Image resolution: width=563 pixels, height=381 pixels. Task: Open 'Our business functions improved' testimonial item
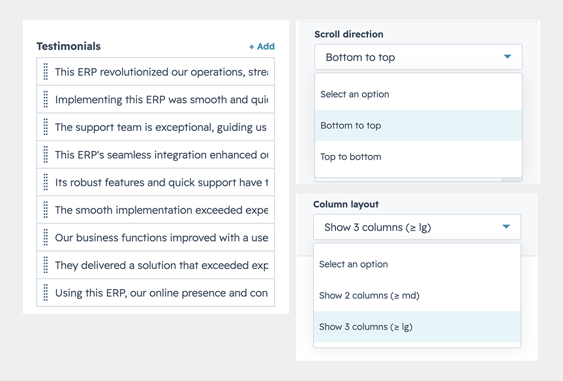(x=155, y=237)
